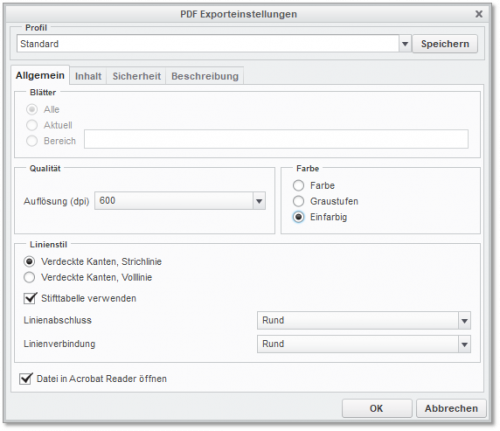Open the Beschreibung tab
The height and width of the screenshot is (431, 500).
[x=205, y=76]
